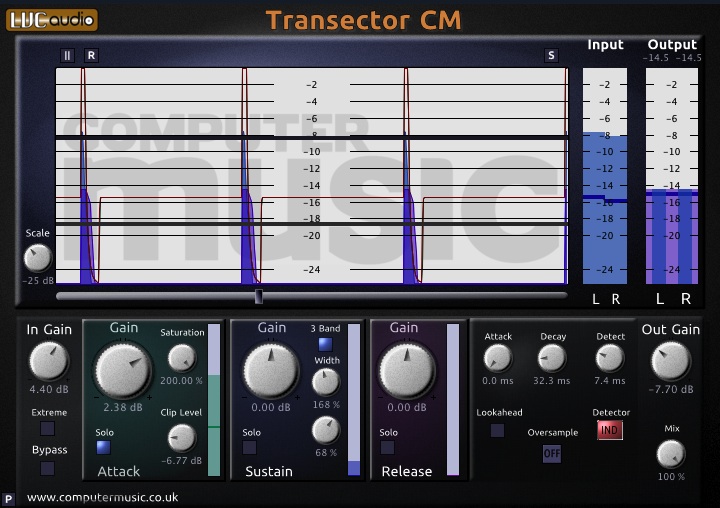This screenshot has height=508, width=720.
Task: Click the 32.3 ms Decay value
Action: point(551,381)
